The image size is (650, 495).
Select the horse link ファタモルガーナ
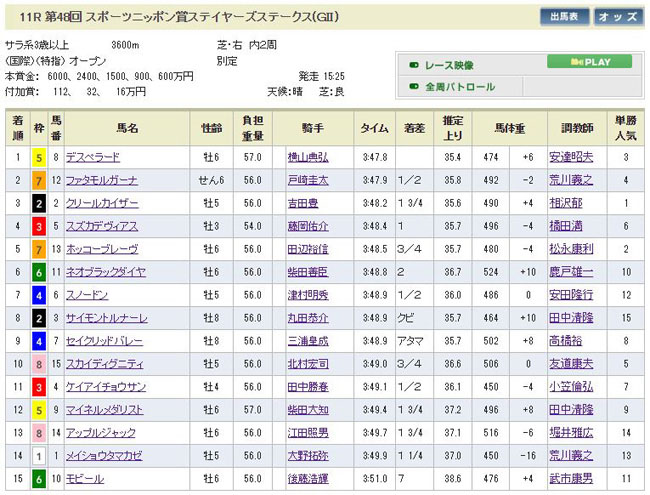pos(101,180)
